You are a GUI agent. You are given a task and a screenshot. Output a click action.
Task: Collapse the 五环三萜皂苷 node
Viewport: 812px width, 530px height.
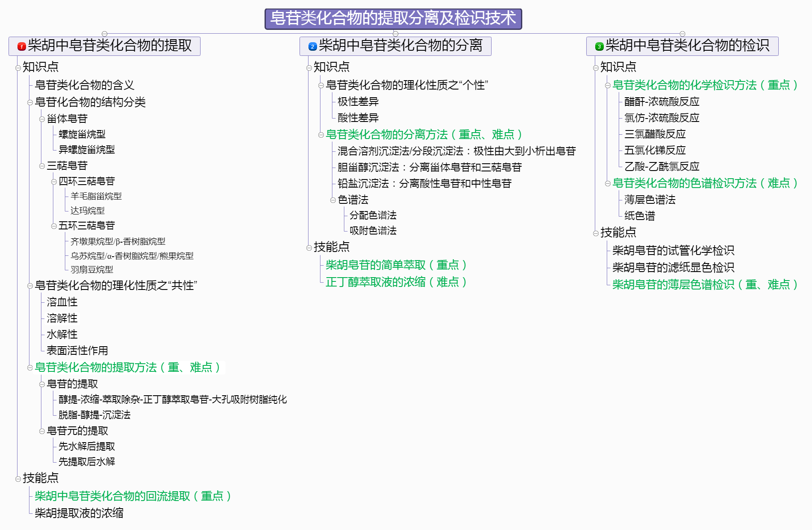[54, 226]
